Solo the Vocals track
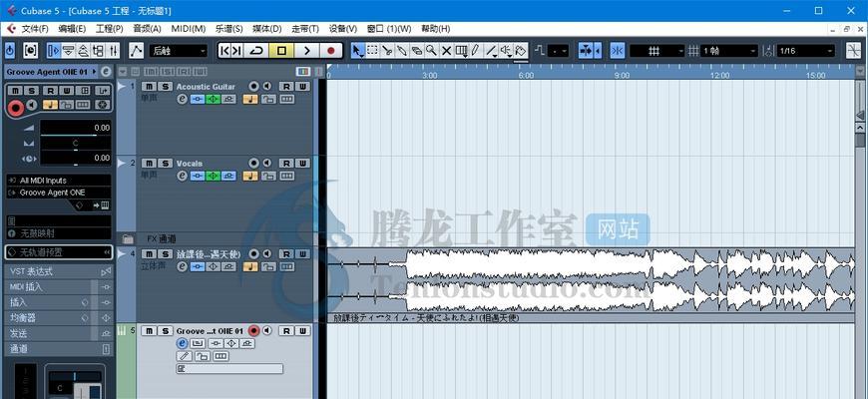Viewport: 868px width, 399px height. pos(165,164)
